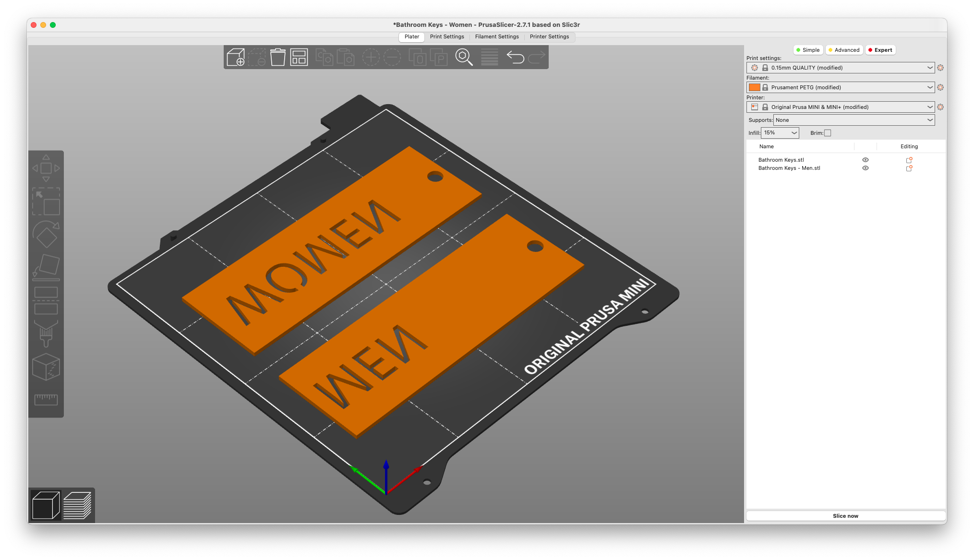Select the Move tool in the left toolbar
Viewport: 974px width, 560px height.
46,168
